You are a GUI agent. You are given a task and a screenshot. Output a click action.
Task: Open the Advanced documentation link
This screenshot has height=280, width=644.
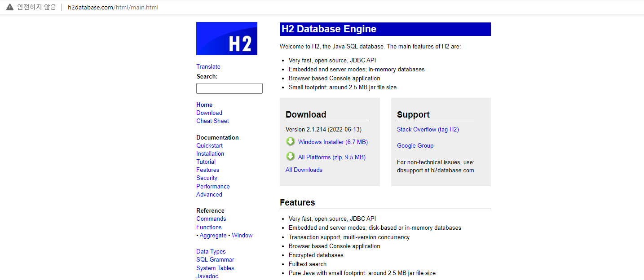(x=209, y=194)
